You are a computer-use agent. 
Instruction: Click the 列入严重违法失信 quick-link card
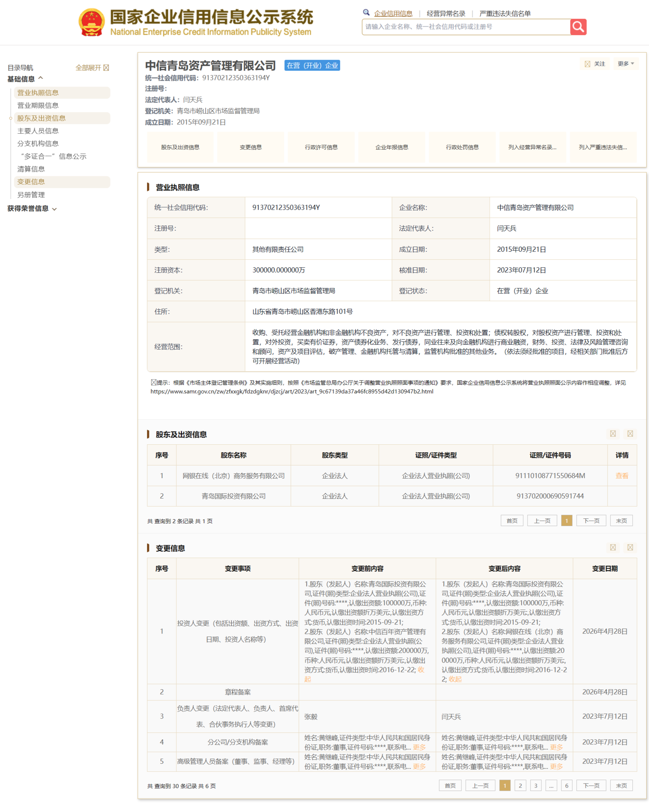(603, 147)
